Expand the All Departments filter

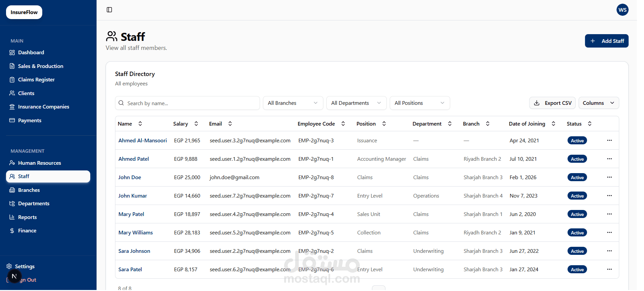(356, 103)
